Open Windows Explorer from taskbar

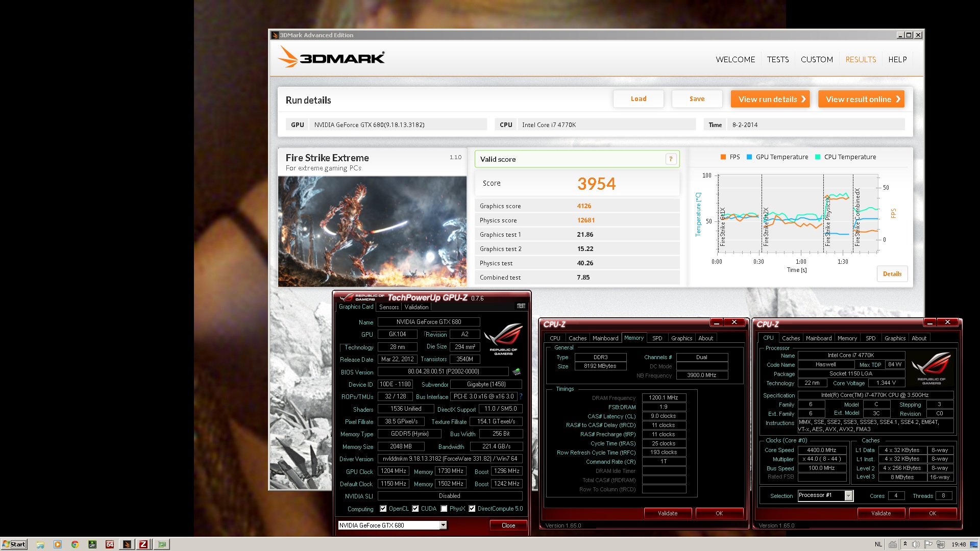[x=40, y=544]
